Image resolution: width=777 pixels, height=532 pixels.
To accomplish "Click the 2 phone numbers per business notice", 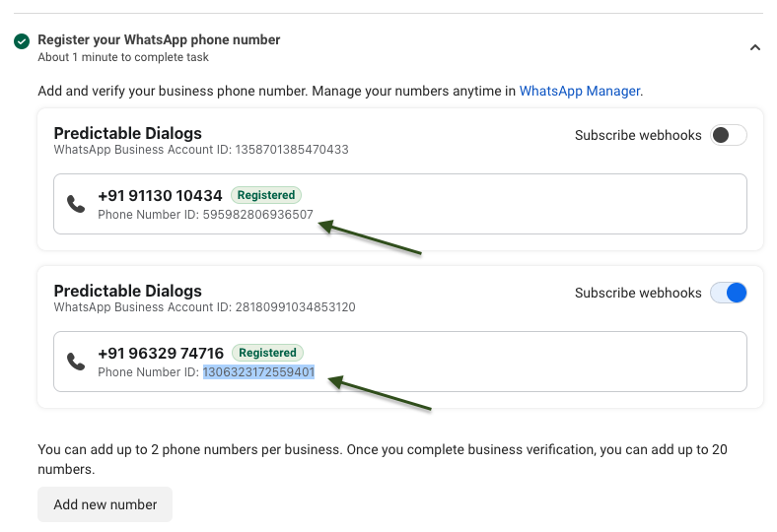I will point(383,459).
